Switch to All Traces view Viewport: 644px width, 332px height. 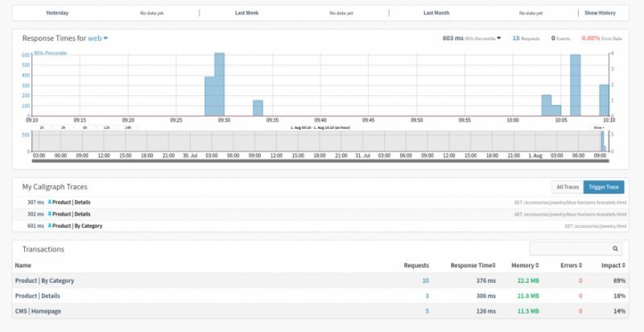565,187
